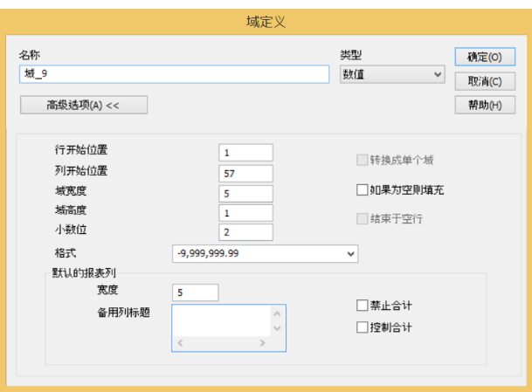Enable 如果为空则填充 checkbox

point(363,189)
